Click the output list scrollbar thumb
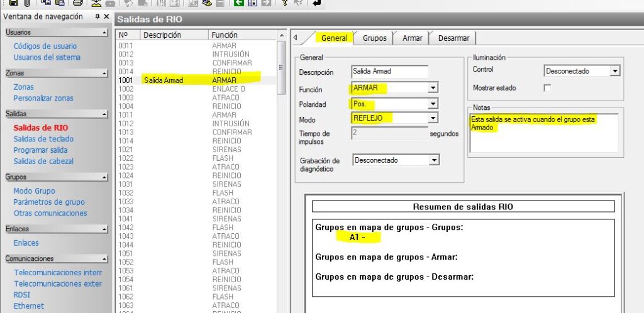This screenshot has width=644, height=313. pyautogui.click(x=281, y=68)
